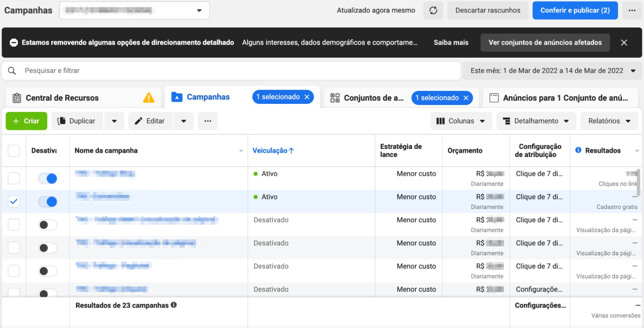Open the three-dot menu beside publish button
Image resolution: width=644 pixels, height=328 pixels.
632,10
